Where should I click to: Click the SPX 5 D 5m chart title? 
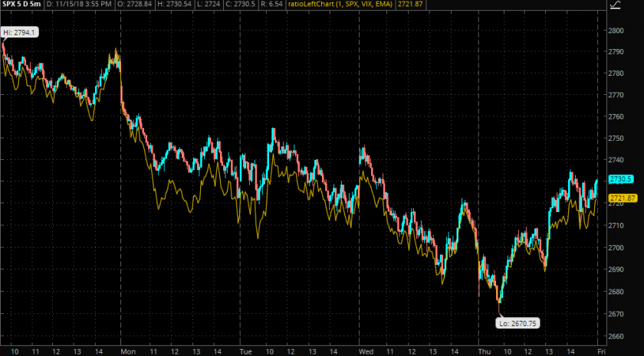coord(22,5)
